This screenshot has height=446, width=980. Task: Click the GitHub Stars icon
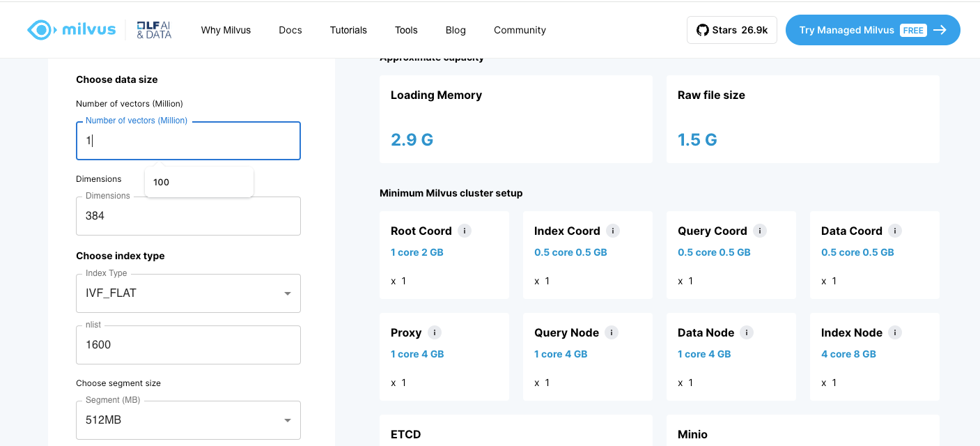(x=702, y=30)
